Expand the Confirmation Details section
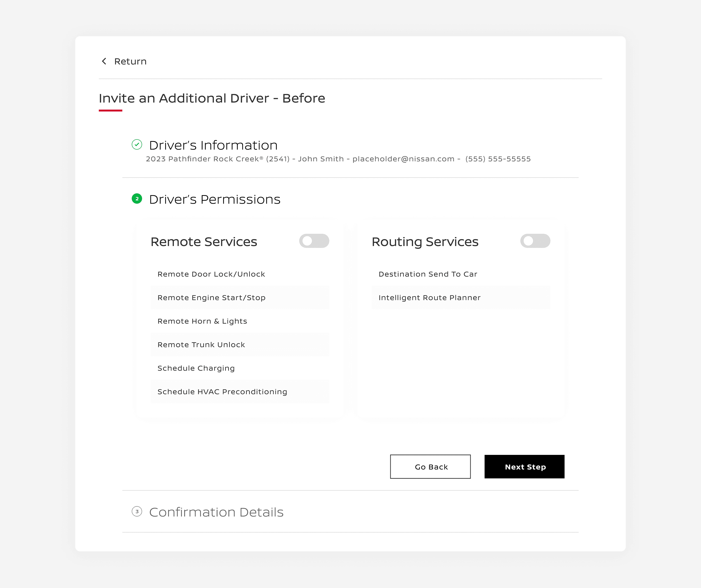The image size is (701, 588). pyautogui.click(x=216, y=512)
